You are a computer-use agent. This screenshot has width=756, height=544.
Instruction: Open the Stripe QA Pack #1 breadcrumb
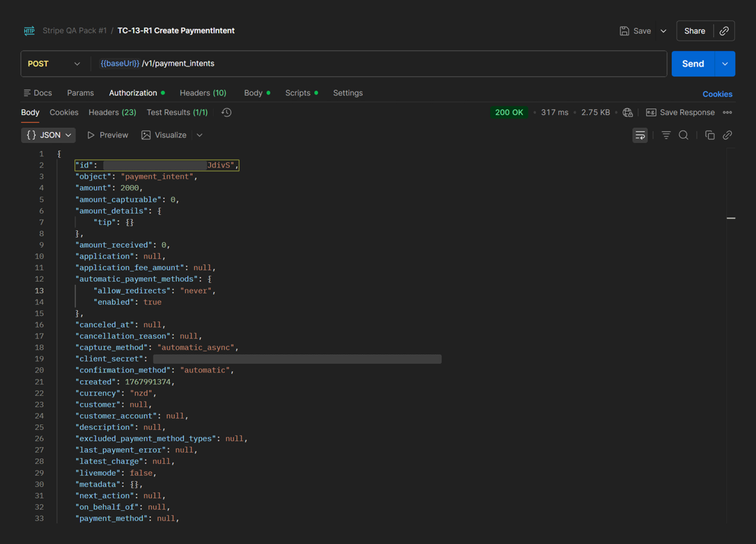click(75, 31)
